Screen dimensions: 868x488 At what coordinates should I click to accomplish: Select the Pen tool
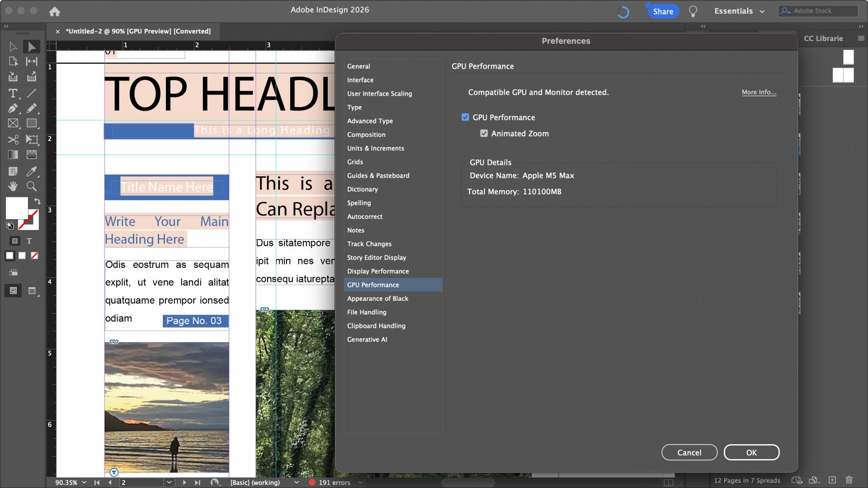tap(13, 108)
